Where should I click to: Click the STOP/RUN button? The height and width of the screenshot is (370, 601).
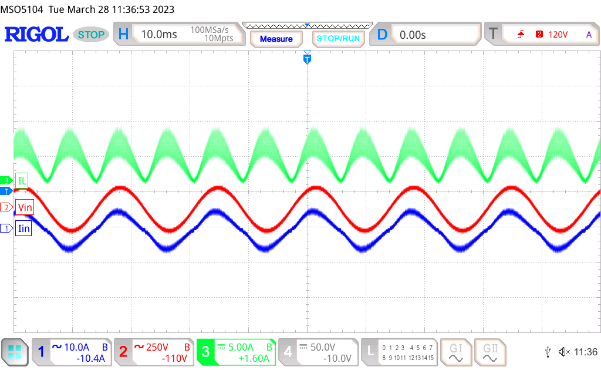(x=338, y=39)
